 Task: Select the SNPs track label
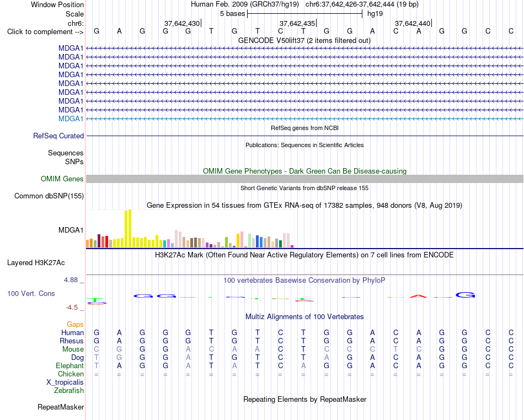pyautogui.click(x=74, y=161)
